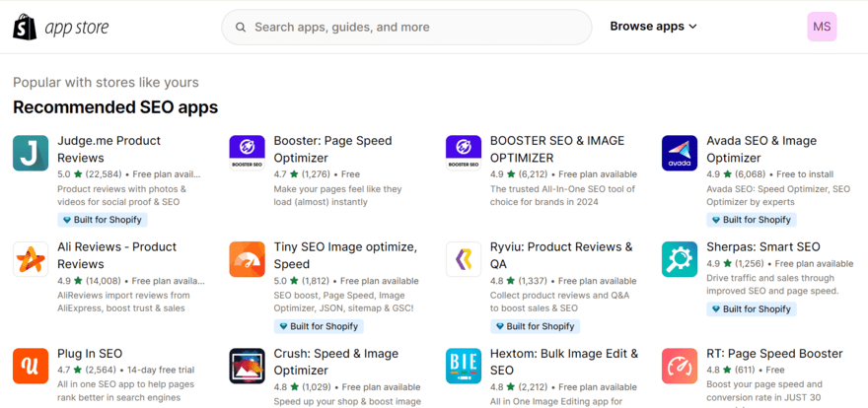Click Booster description 'Make your pages feel'
Screen dimensions: 868x408
[337, 195]
